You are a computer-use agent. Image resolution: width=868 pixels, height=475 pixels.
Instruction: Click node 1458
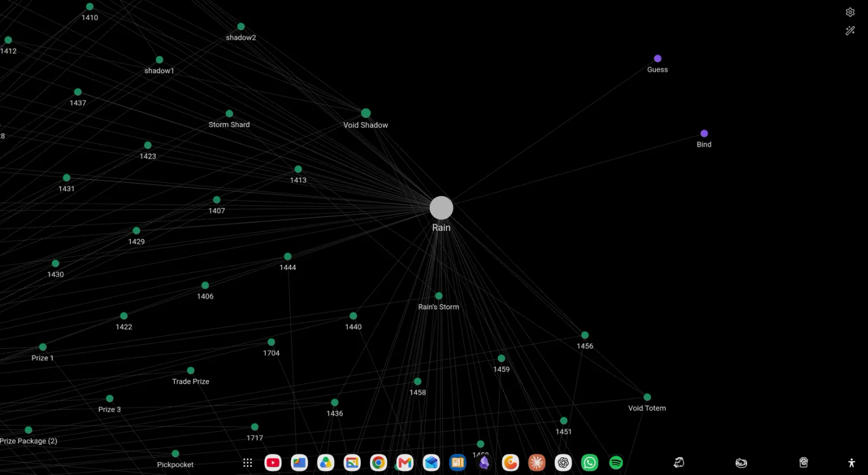coord(418,381)
